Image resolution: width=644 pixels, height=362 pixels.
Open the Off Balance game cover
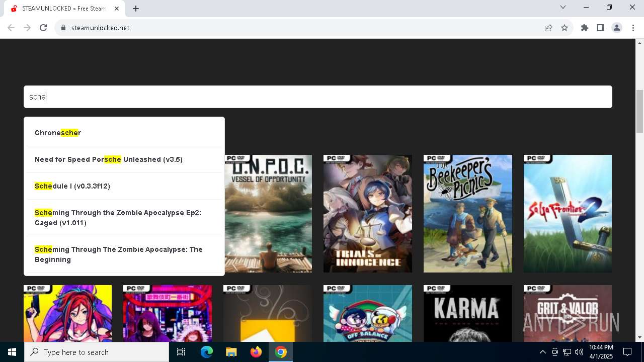(368, 313)
